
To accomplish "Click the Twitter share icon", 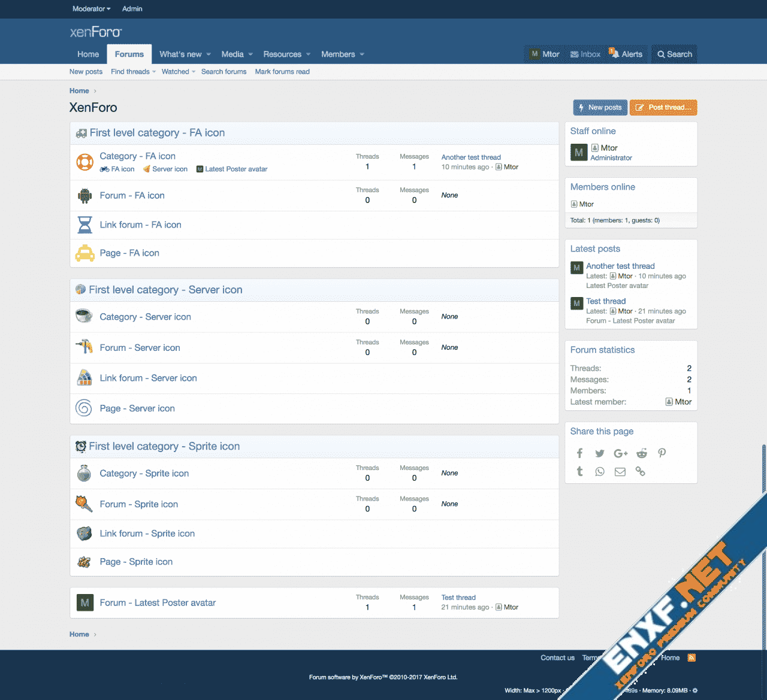I will point(600,453).
